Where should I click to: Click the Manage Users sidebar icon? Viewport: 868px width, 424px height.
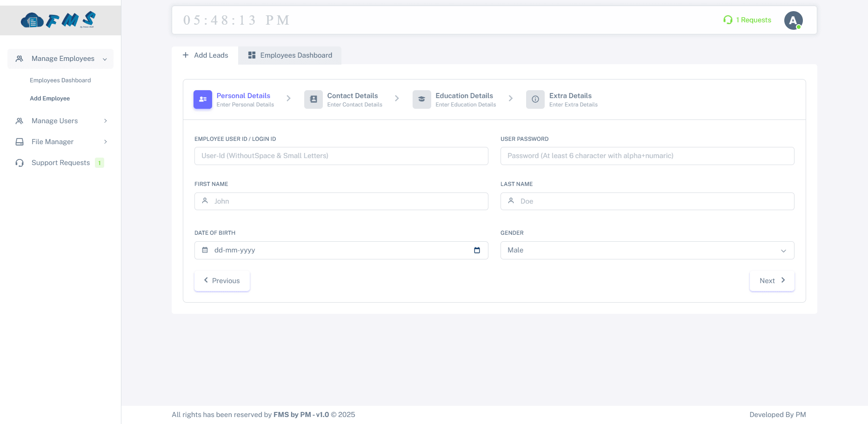[x=19, y=120]
